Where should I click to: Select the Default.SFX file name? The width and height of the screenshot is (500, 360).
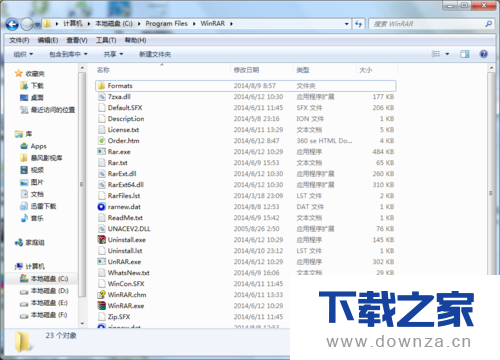point(125,108)
